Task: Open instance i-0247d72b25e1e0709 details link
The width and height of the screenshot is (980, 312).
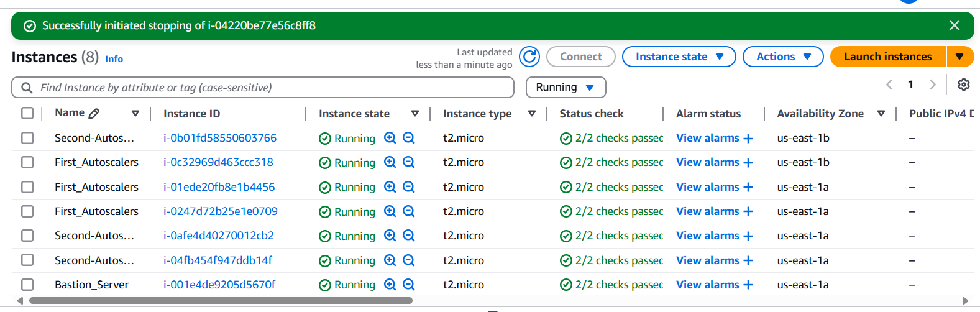Action: (221, 211)
